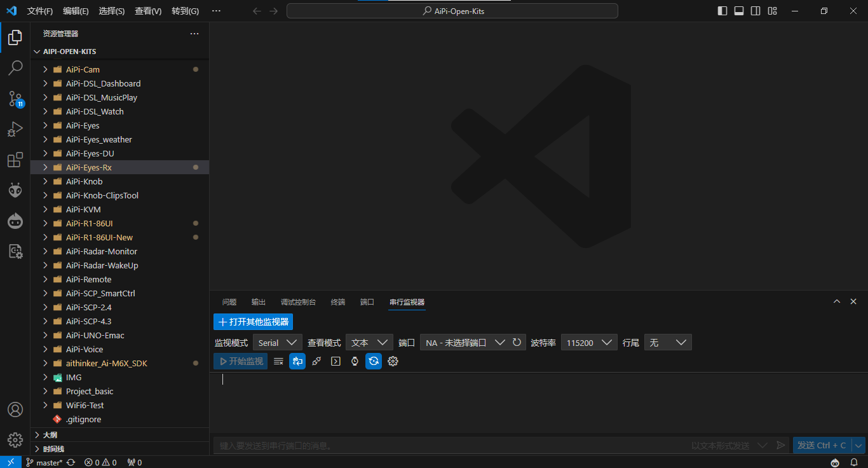Viewport: 868px width, 468px height.
Task: Toggle the highlighted auto-reconnect button
Action: pos(374,361)
